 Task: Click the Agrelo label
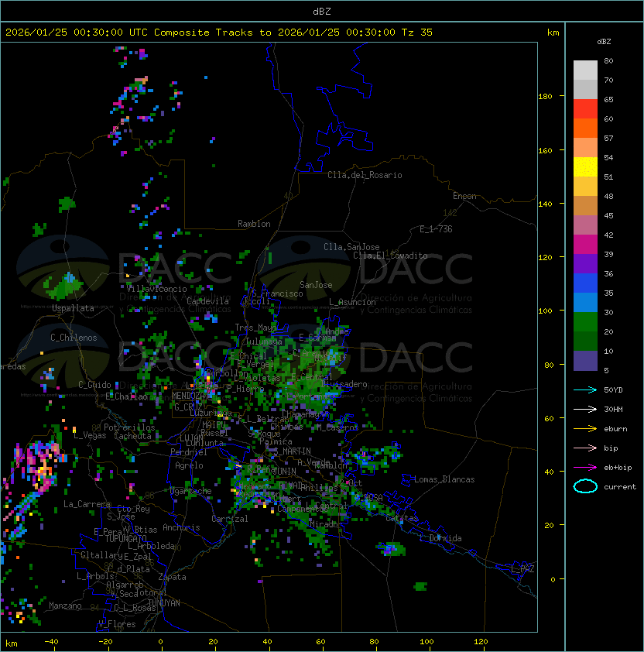(189, 465)
